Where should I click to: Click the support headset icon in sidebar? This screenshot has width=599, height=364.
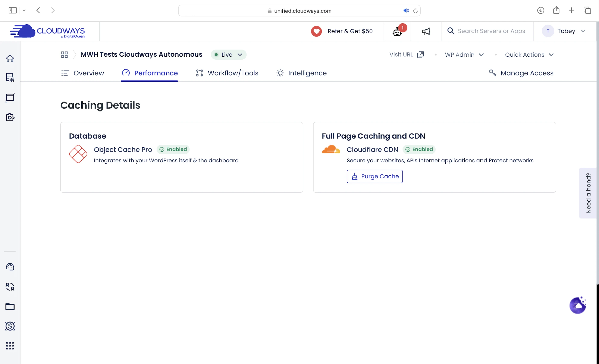10,267
